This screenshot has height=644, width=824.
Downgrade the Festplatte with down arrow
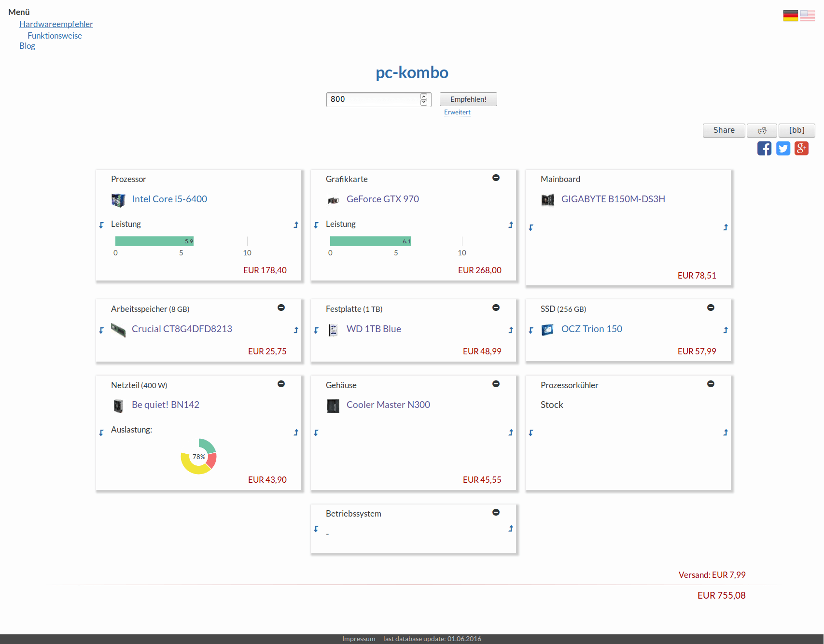coord(316,330)
